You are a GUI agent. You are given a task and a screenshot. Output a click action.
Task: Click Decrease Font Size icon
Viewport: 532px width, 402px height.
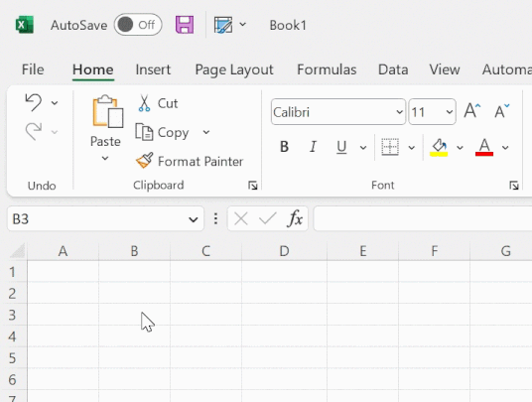coord(502,110)
